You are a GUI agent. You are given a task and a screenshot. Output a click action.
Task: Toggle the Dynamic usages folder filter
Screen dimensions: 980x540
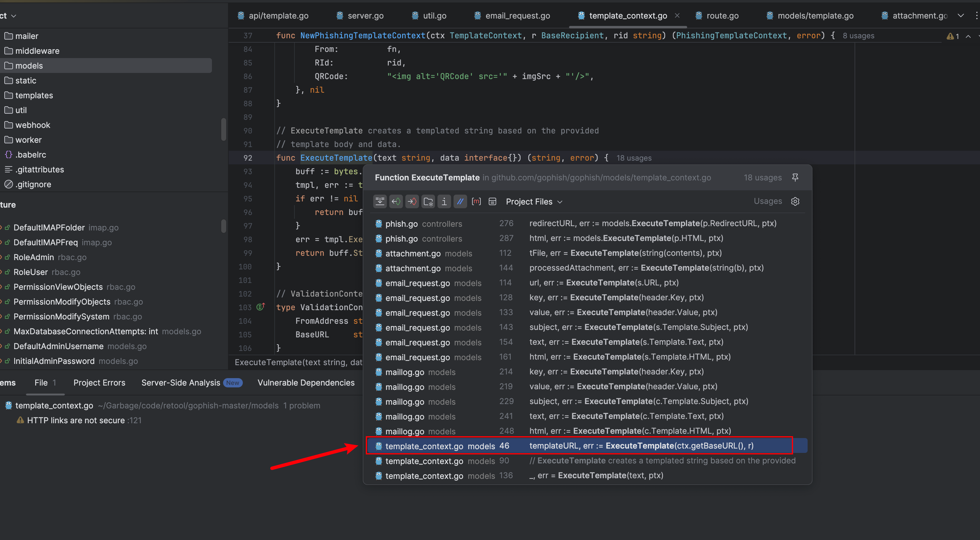tap(428, 201)
